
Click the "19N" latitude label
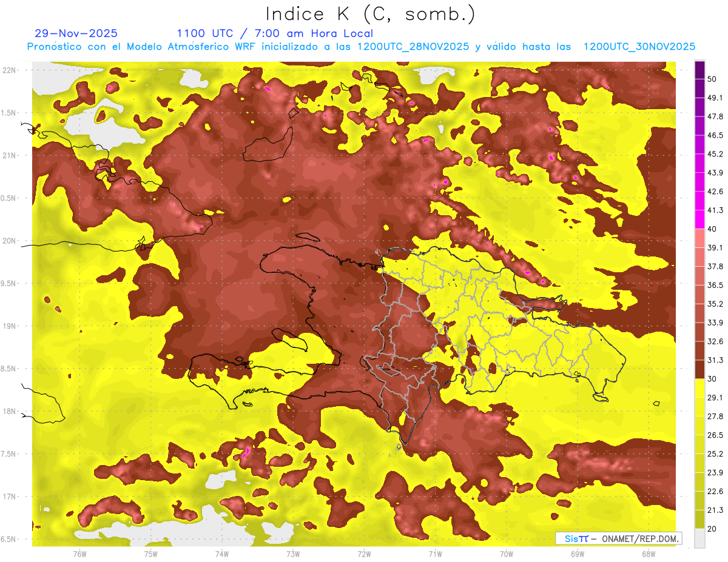point(9,326)
